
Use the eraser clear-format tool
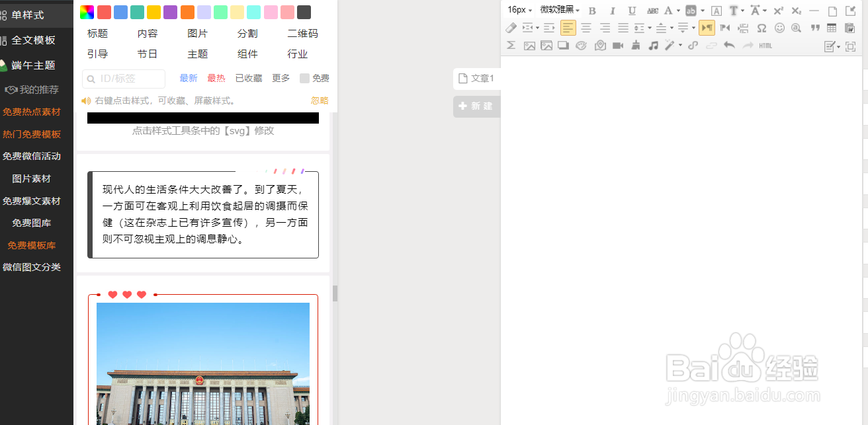coord(511,28)
